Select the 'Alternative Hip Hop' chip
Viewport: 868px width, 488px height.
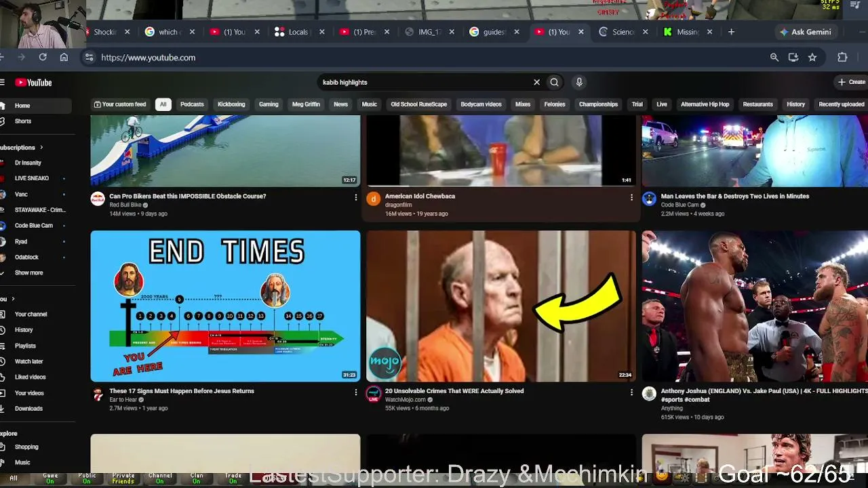pyautogui.click(x=705, y=104)
